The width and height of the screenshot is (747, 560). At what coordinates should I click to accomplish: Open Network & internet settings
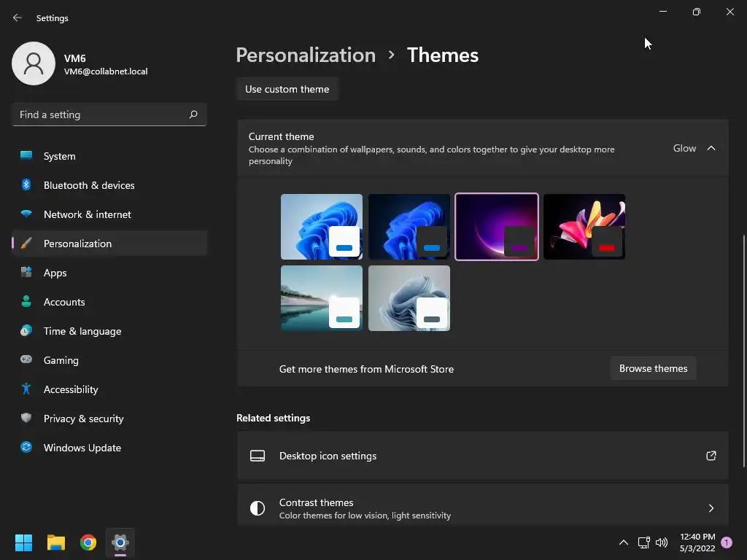coord(109,214)
